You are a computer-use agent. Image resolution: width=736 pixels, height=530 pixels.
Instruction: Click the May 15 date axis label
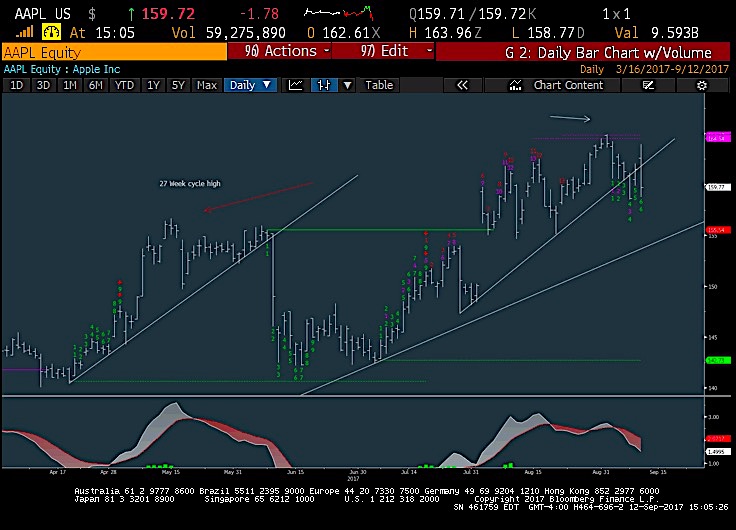170,472
